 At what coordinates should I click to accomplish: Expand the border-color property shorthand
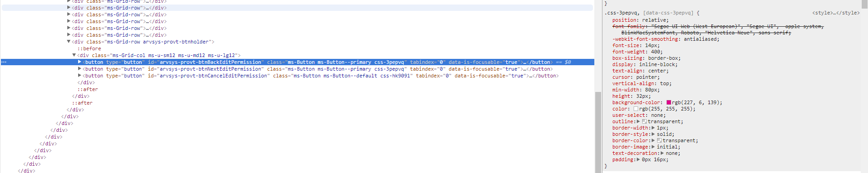pyautogui.click(x=653, y=140)
